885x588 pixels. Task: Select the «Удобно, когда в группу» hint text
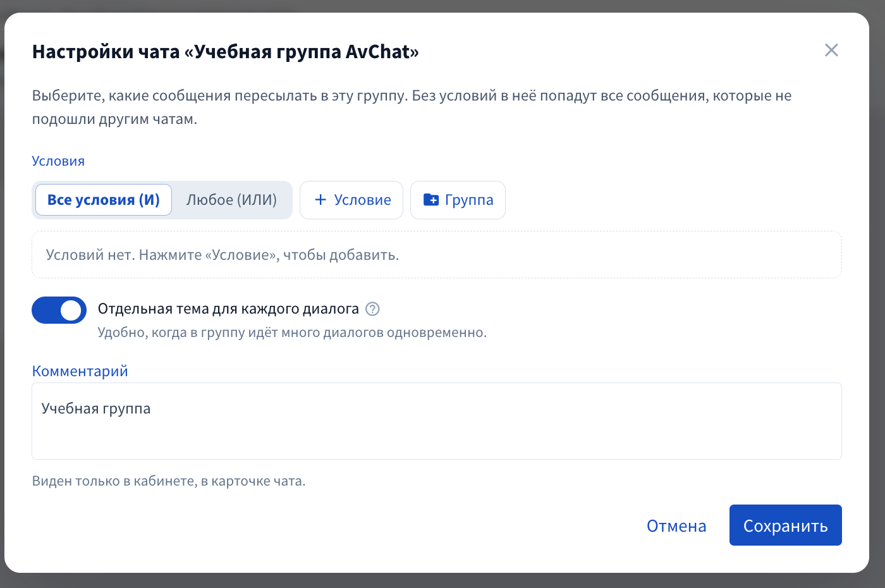tap(292, 333)
